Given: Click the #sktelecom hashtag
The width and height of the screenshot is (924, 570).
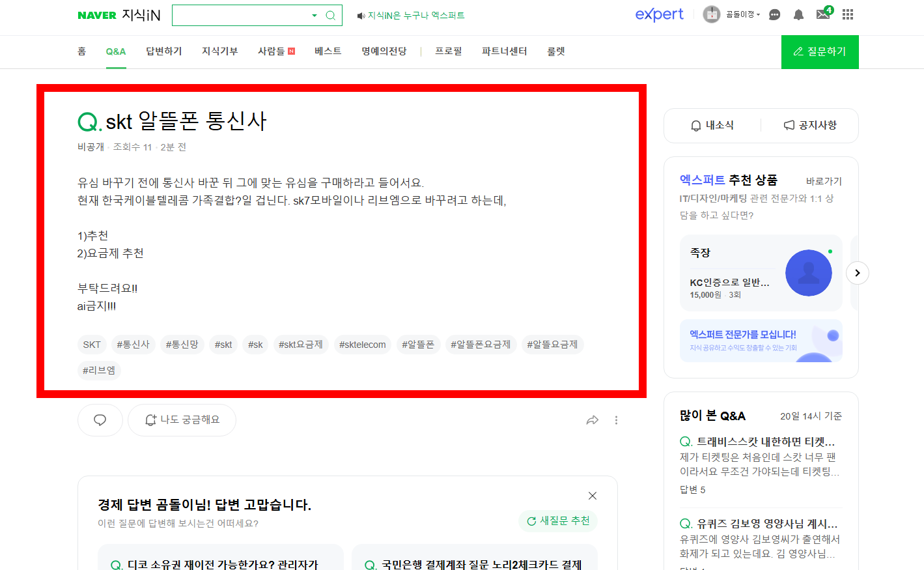Looking at the screenshot, I should click(362, 345).
